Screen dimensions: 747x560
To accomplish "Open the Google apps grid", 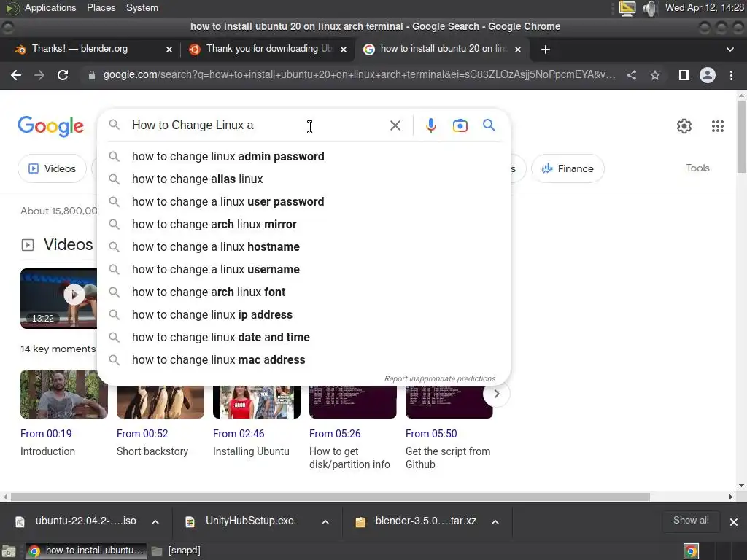I will point(718,125).
